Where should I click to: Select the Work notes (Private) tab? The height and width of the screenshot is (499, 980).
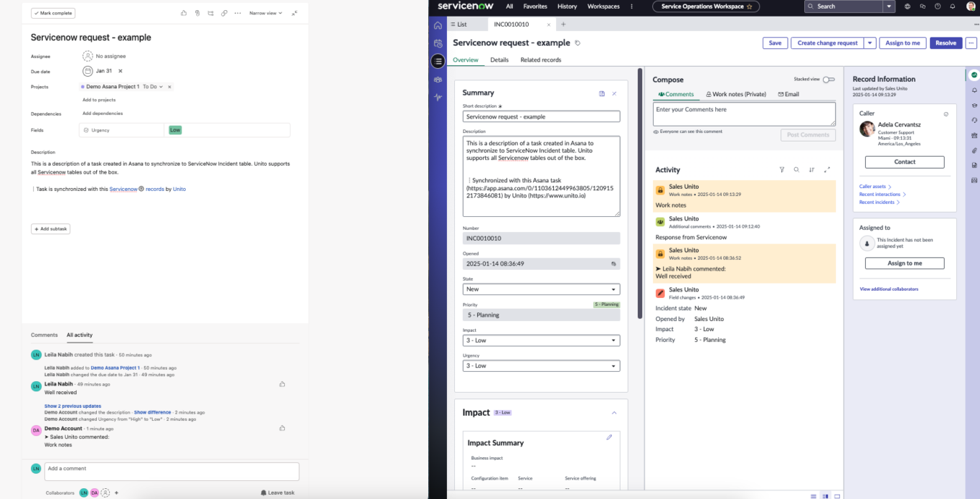pyautogui.click(x=736, y=94)
